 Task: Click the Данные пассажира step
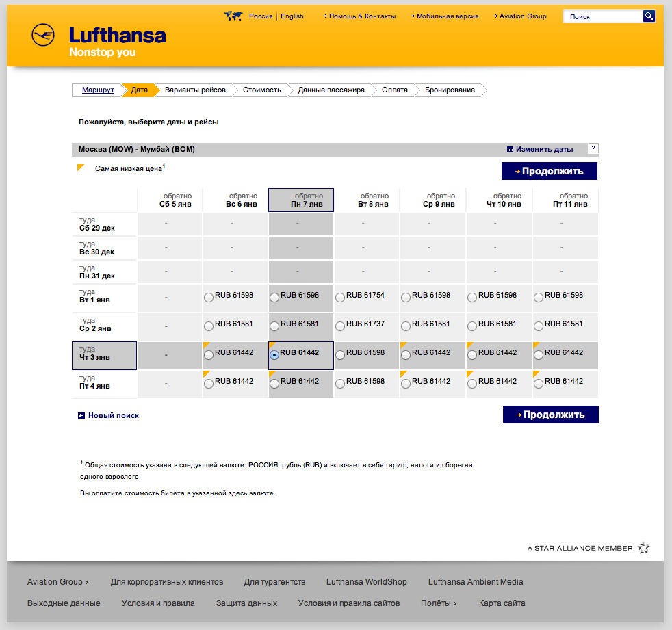[331, 90]
